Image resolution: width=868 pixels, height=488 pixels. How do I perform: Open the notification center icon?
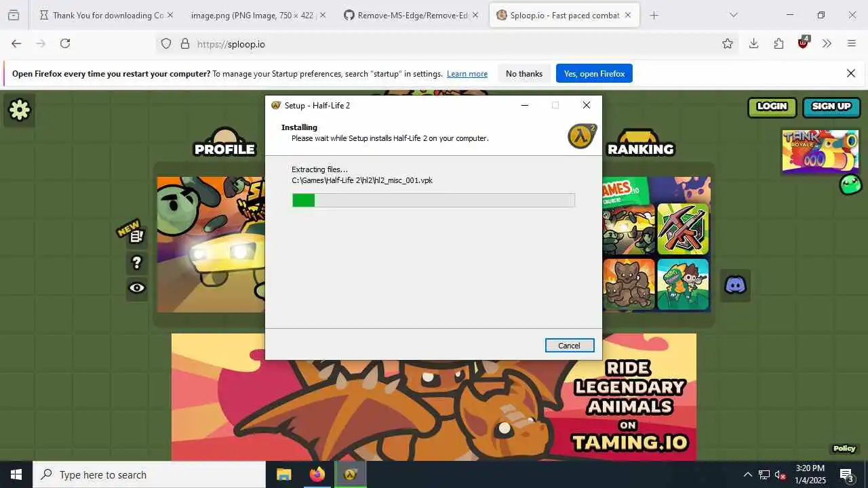click(x=847, y=474)
